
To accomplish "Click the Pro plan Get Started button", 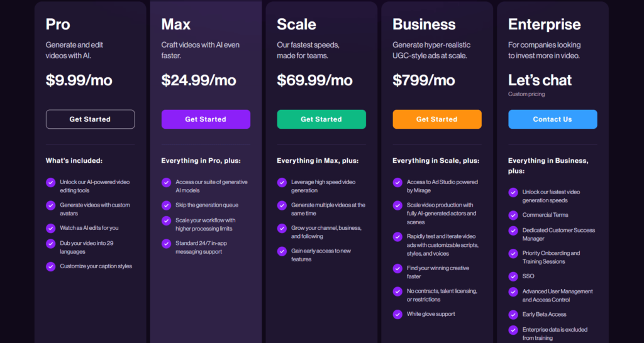I will click(91, 119).
